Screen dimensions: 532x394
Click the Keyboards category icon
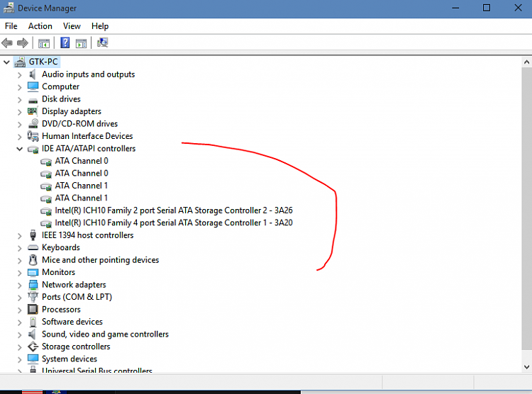(x=33, y=247)
